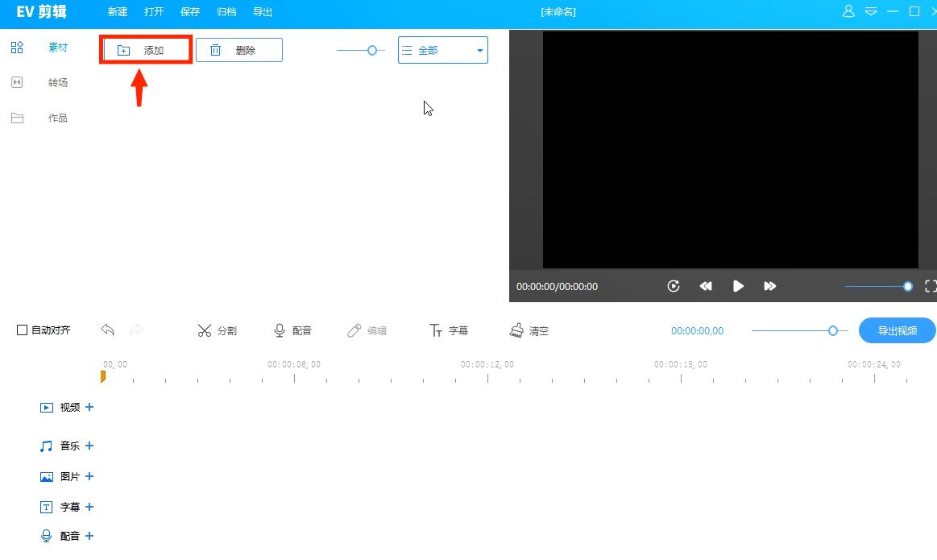Click the undo arrow icon
This screenshot has width=937, height=560.
click(108, 330)
